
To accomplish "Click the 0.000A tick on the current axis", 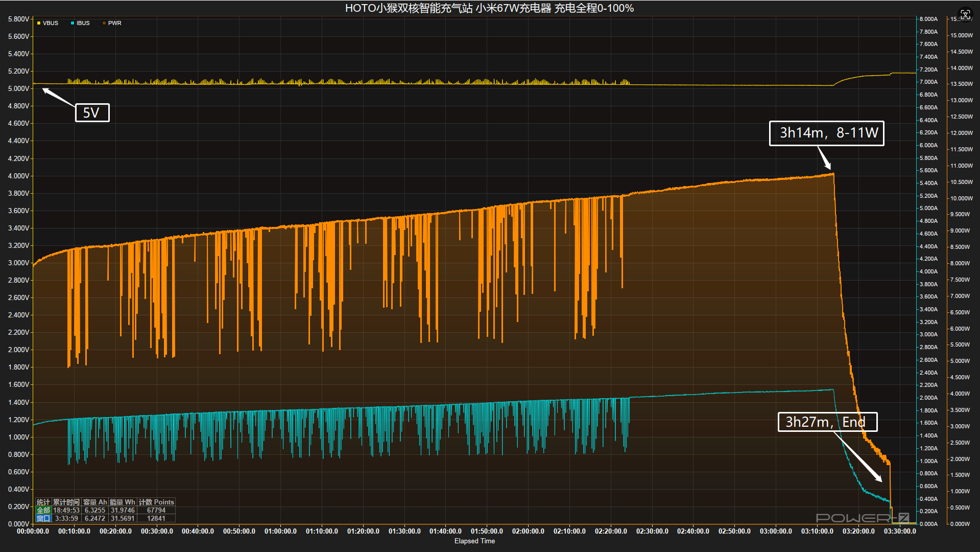I will click(x=928, y=524).
